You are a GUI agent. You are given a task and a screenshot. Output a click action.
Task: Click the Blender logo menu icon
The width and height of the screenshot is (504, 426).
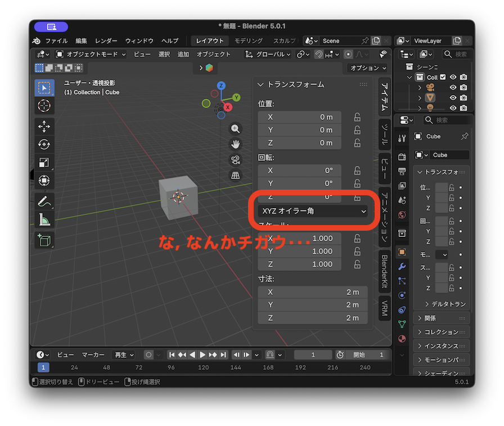click(x=37, y=41)
